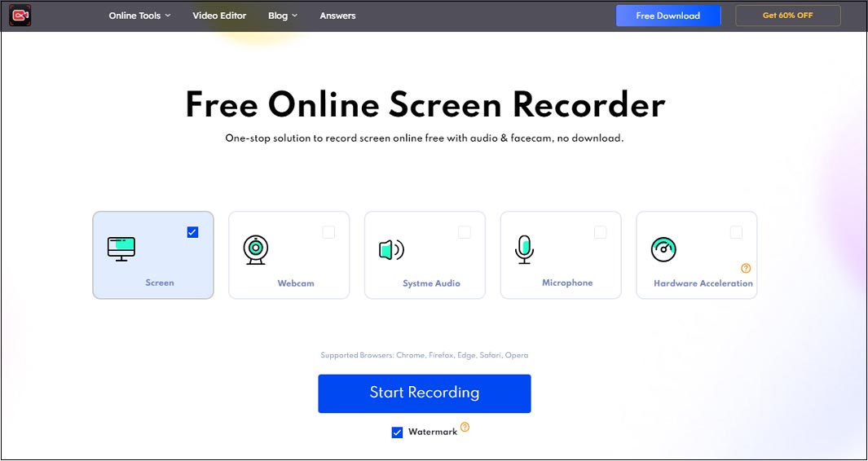Screen dimensions: 868x461
Task: Click the Hardware Acceleration gauge icon
Action: coord(663,249)
